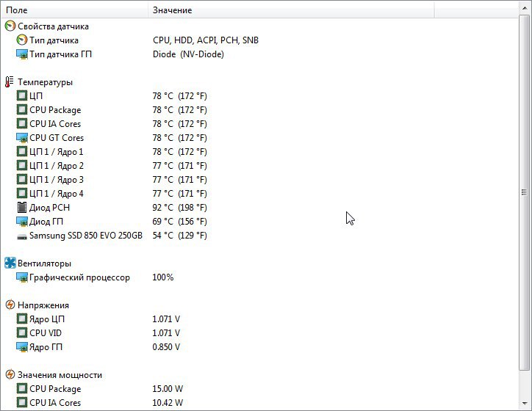Select the Свойства датчика group row
The height and width of the screenshot is (411, 532).
pyautogui.click(x=53, y=26)
